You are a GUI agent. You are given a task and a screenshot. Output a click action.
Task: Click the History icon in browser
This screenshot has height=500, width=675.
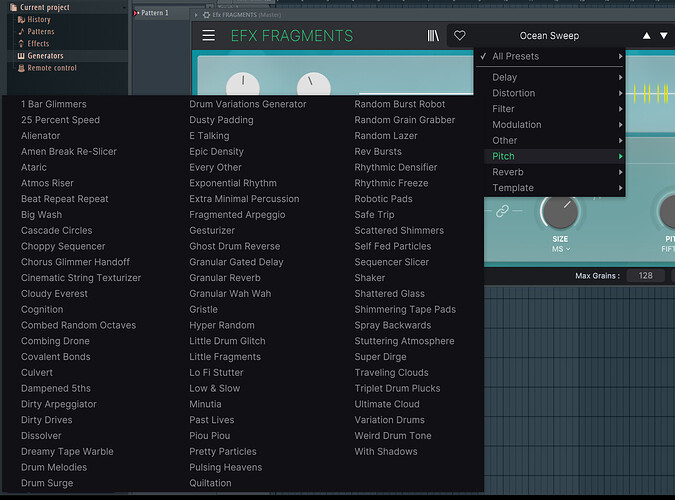point(21,19)
